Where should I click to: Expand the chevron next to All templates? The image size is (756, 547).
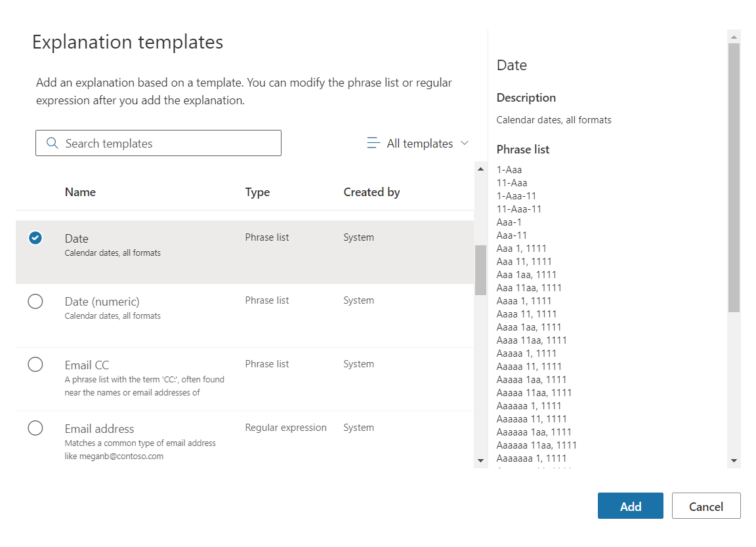click(x=465, y=143)
